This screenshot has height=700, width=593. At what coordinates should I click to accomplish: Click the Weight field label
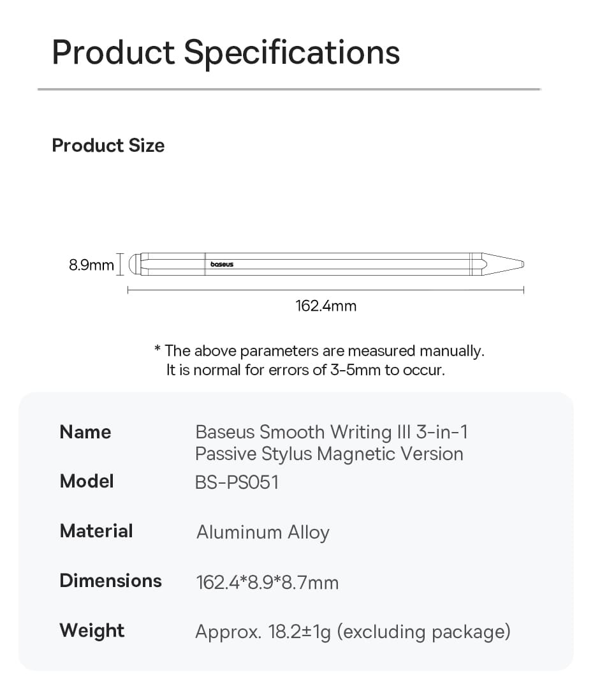pyautogui.click(x=92, y=630)
